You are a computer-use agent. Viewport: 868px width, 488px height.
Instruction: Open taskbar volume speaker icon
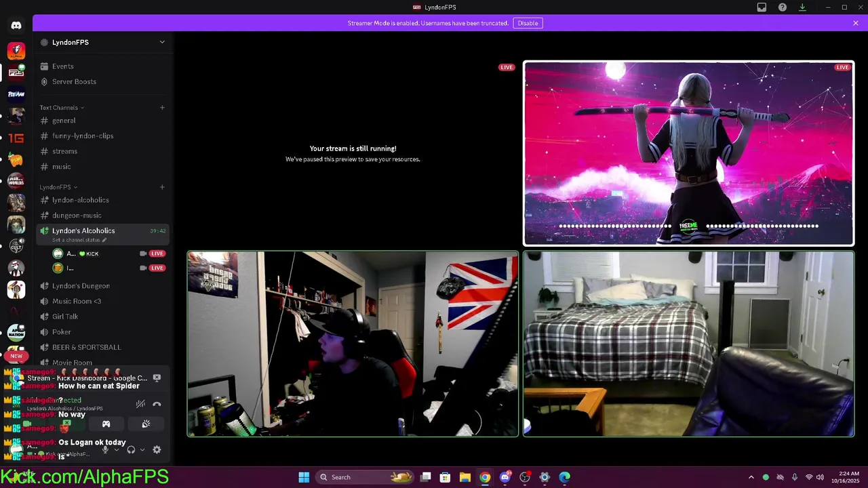tap(820, 477)
